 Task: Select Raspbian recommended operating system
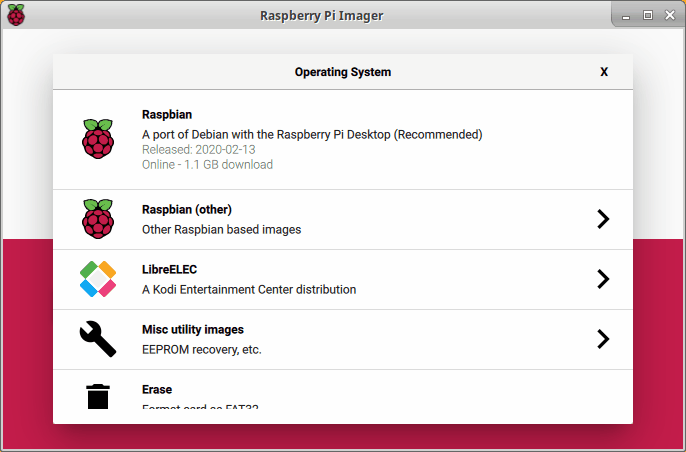(x=312, y=134)
